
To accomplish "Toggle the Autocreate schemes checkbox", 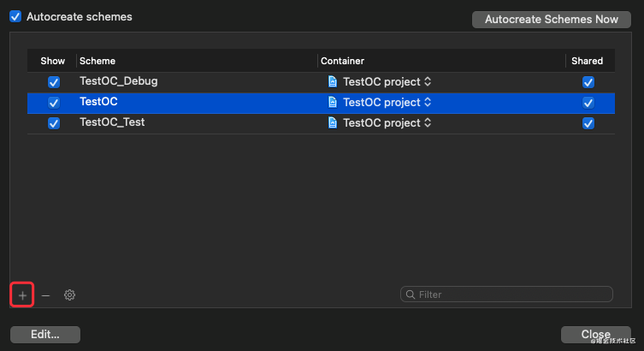I will click(15, 16).
